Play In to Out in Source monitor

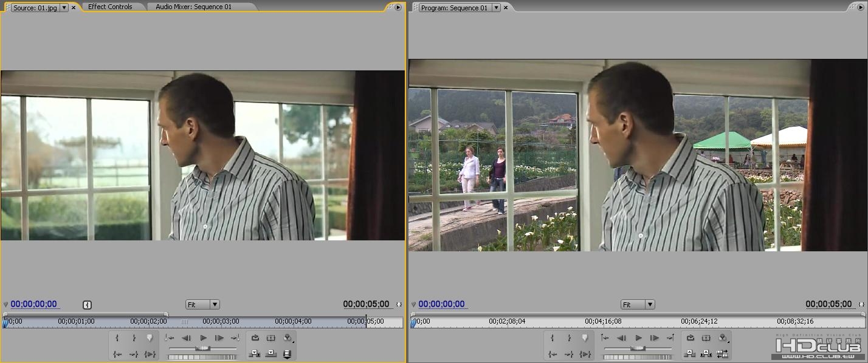click(150, 354)
